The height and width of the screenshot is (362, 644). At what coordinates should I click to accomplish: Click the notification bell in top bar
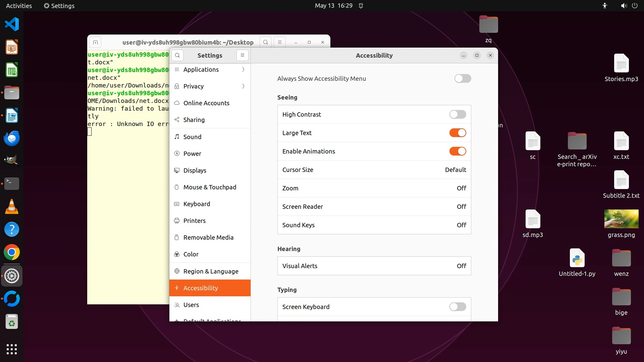pyautogui.click(x=361, y=6)
